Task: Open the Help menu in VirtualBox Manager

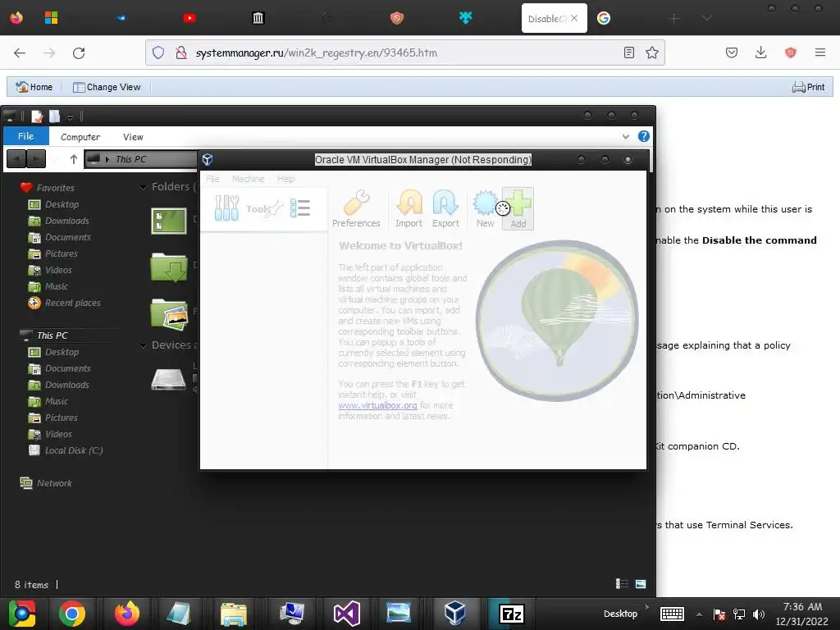Action: coord(286,179)
